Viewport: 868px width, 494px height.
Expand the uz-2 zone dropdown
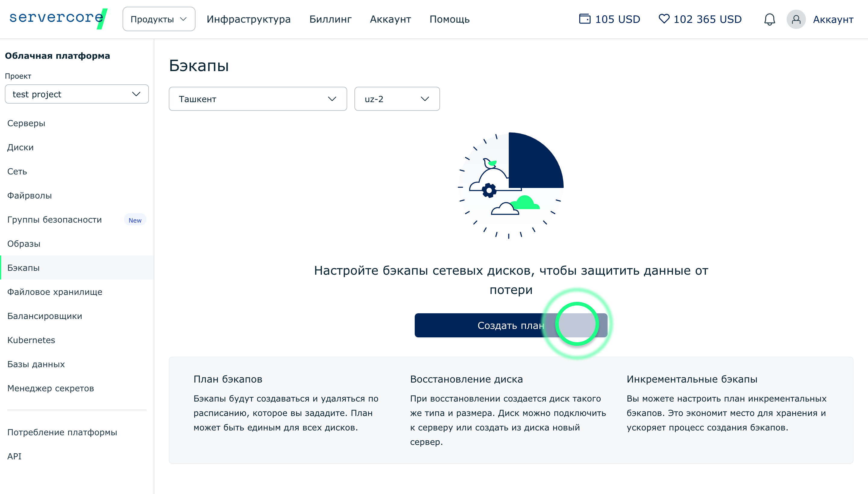tap(397, 99)
